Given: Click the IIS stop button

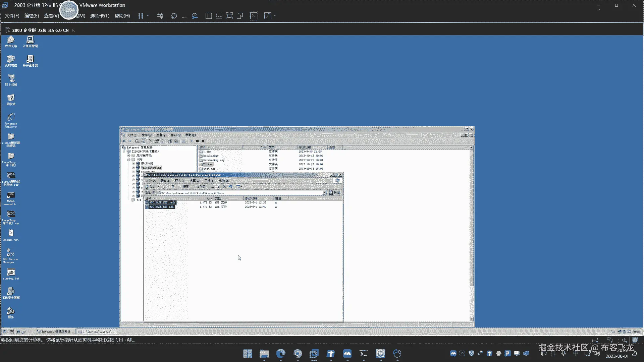Looking at the screenshot, I should (x=198, y=141).
